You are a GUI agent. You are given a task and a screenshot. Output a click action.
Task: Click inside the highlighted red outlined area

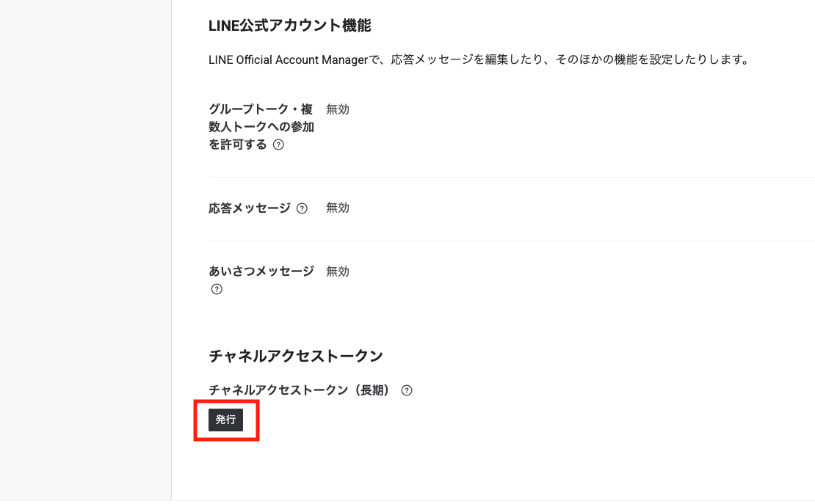click(x=225, y=420)
